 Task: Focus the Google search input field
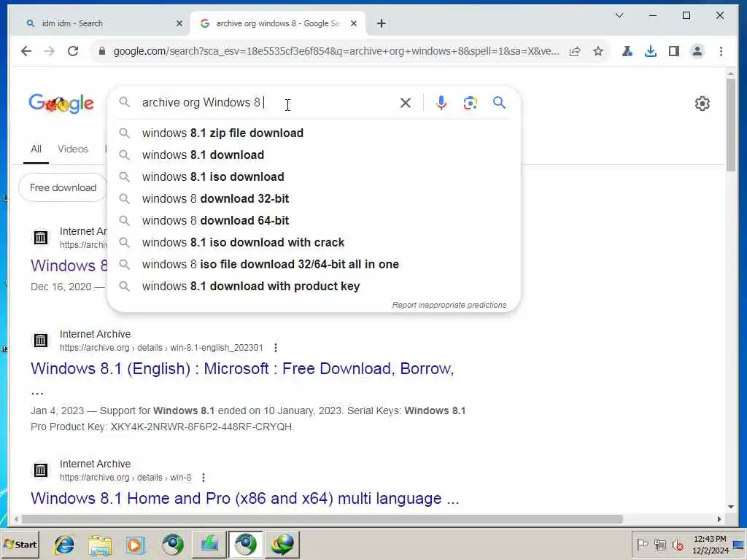click(267, 102)
